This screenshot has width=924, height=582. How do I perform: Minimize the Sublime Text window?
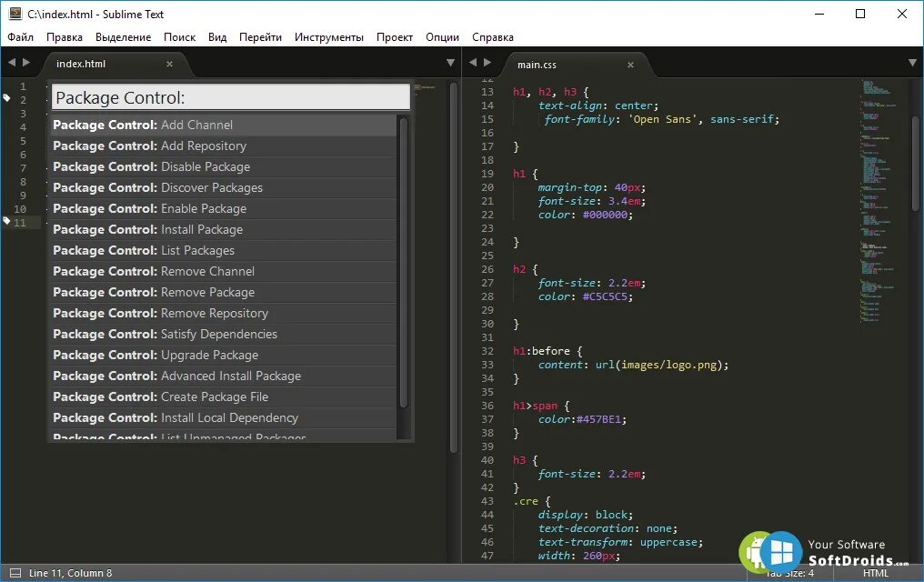point(819,14)
